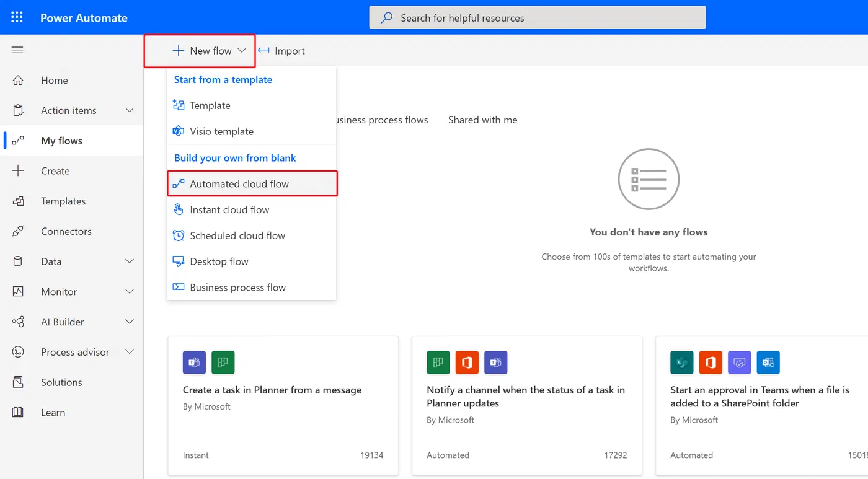Switch to Business process flows tab
This screenshot has width=868, height=479.
tap(382, 120)
